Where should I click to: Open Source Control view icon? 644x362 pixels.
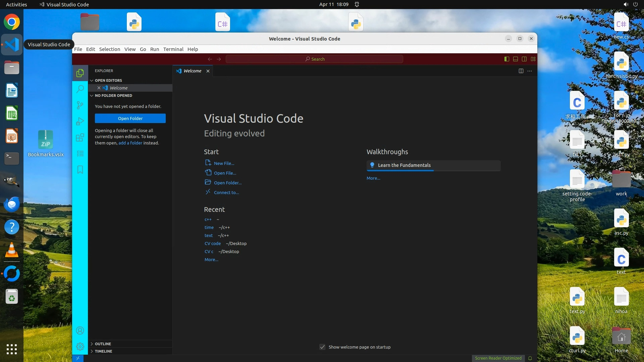80,105
